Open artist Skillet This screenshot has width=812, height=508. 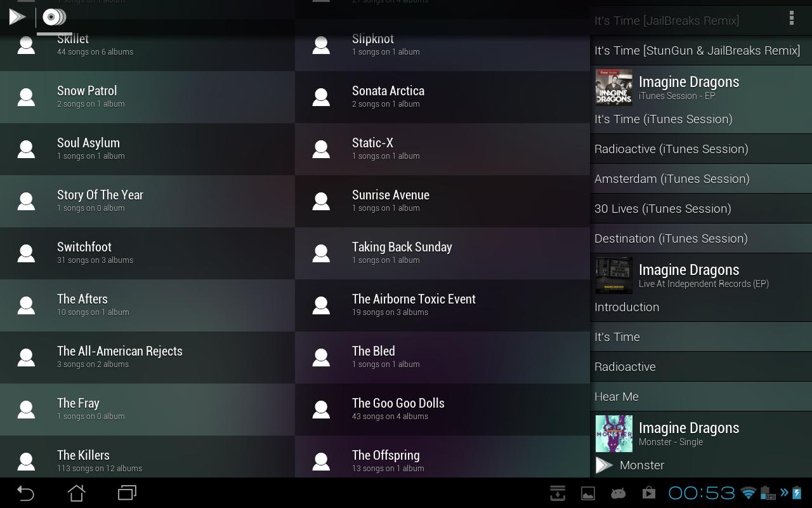(147, 44)
